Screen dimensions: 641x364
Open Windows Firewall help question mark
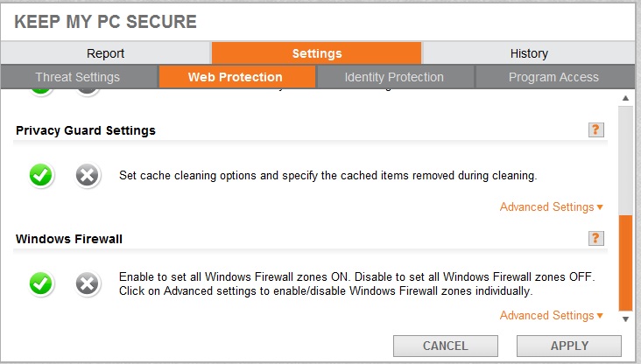pyautogui.click(x=595, y=238)
